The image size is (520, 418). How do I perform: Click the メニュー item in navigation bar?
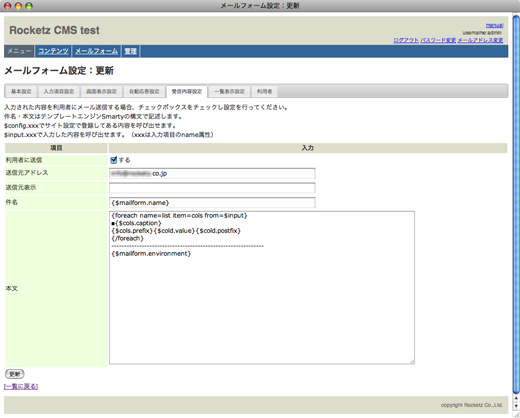[x=19, y=51]
